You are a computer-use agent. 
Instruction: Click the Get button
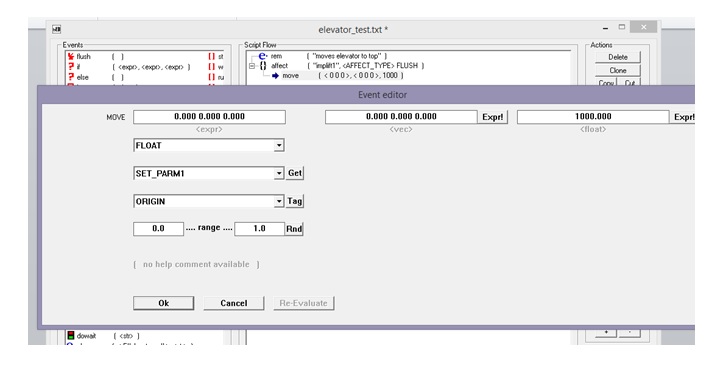[x=295, y=173]
